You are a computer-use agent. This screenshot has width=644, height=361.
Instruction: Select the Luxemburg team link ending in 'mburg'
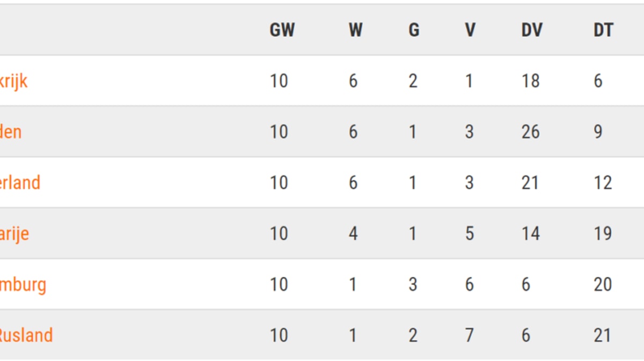tap(23, 284)
